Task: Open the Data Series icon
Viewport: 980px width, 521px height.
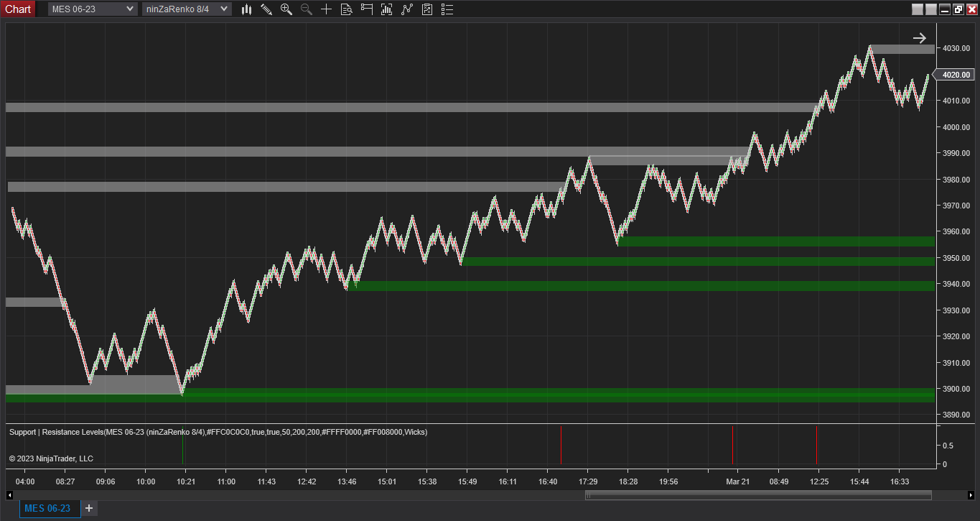Action: pos(387,9)
